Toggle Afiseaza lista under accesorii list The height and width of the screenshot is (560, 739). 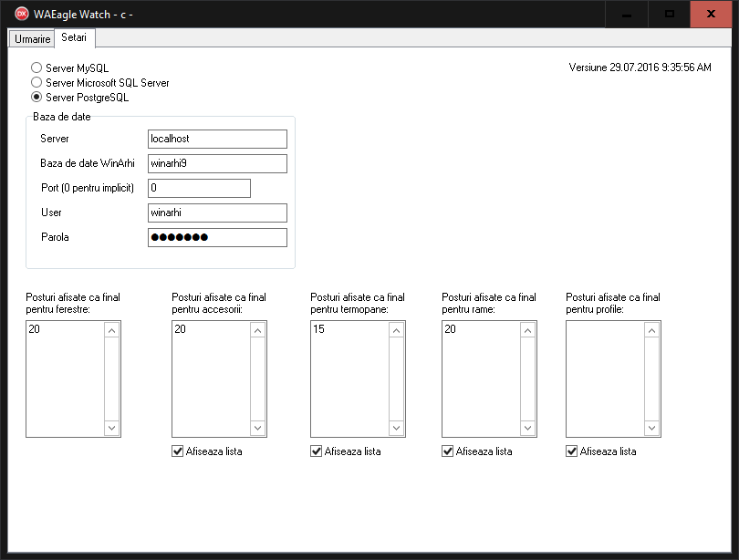coord(178,451)
